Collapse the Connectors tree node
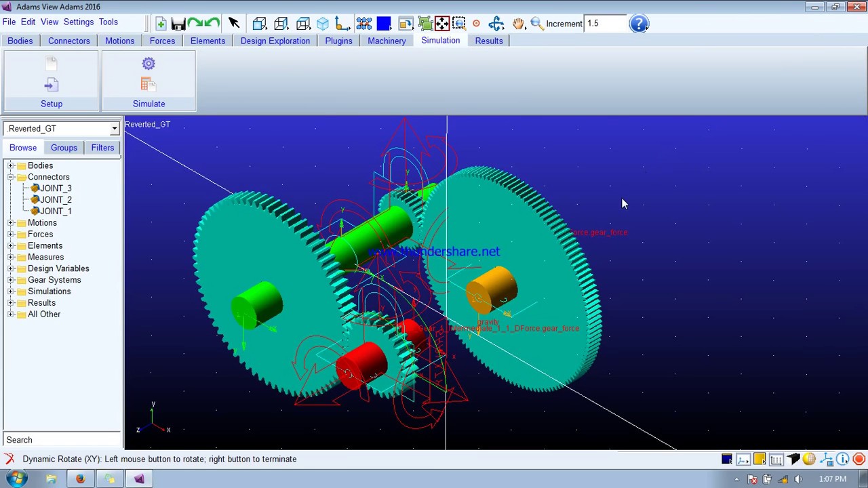 tap(11, 177)
